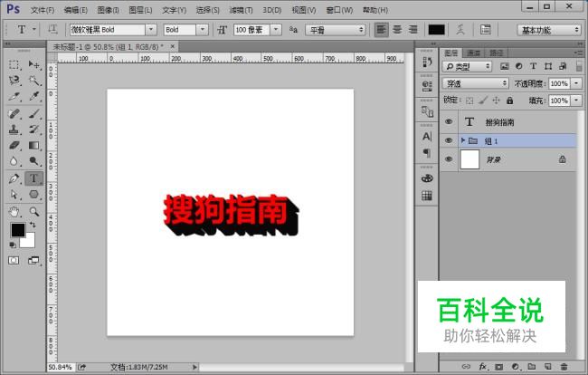The image size is (588, 375).
Task: Create new adjustment layer button
Action: (516, 366)
